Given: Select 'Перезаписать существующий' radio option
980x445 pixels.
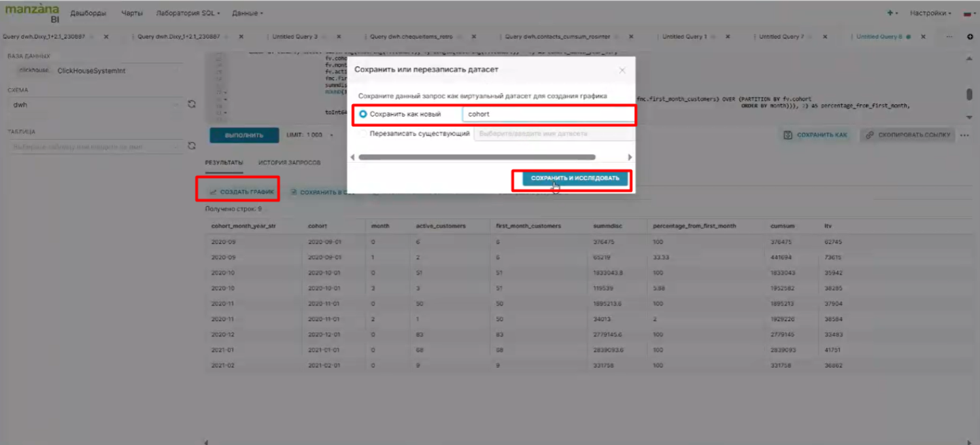Looking at the screenshot, I should [x=363, y=133].
